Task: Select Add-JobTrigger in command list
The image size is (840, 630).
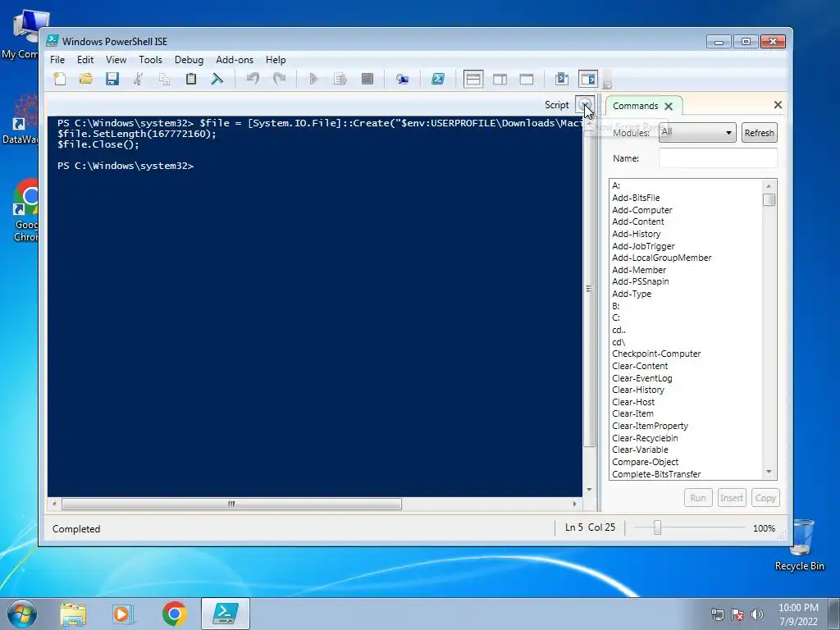Action: (643, 246)
